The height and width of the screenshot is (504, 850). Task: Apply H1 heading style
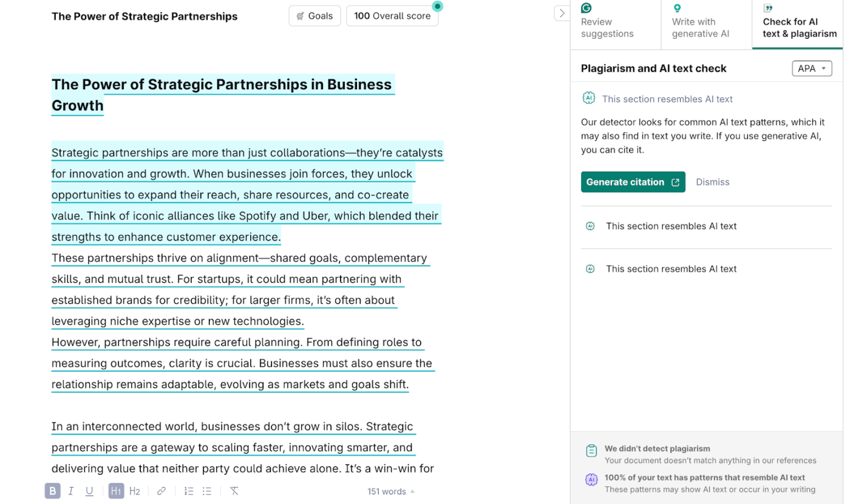tap(116, 491)
